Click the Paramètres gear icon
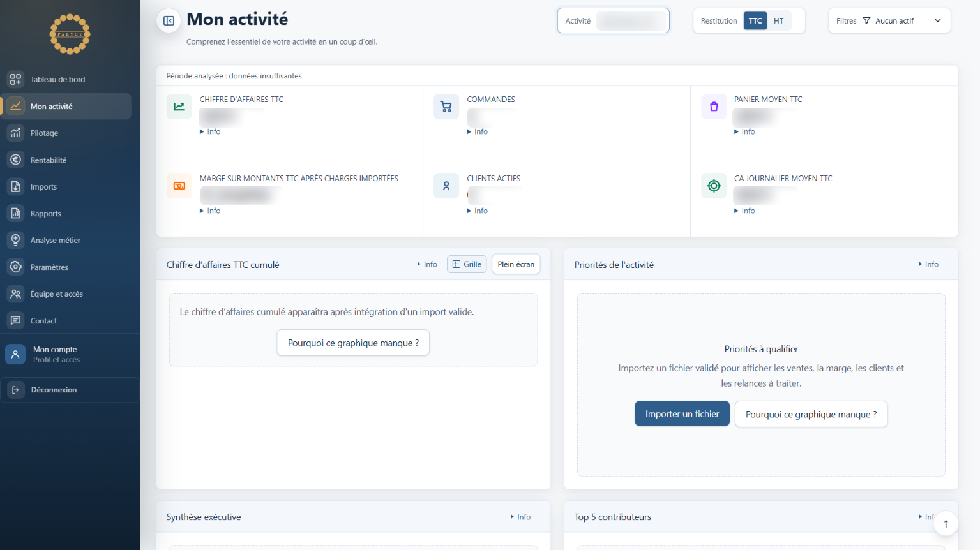 [x=15, y=267]
